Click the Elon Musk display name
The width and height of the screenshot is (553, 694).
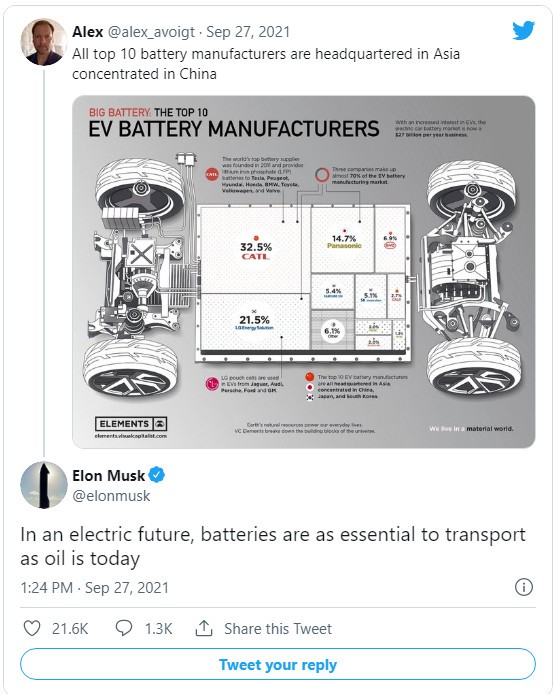[x=108, y=475]
